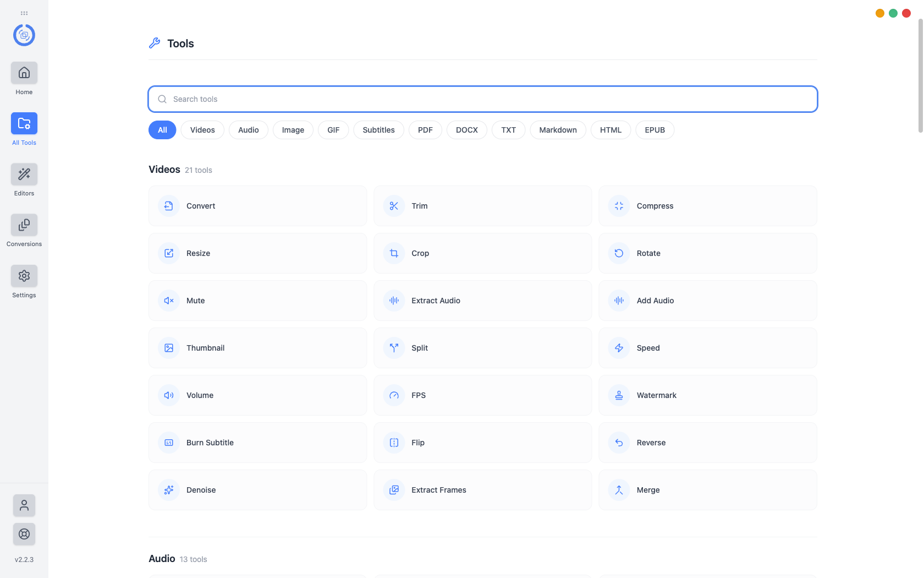Click the Mute speaker icon
Viewport: 924px width, 578px height.
tap(169, 301)
